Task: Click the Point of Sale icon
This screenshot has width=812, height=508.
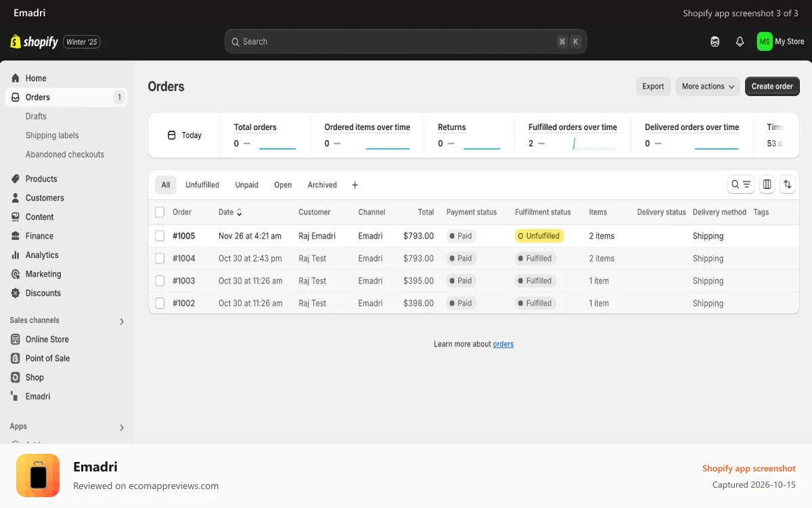Action: point(16,358)
